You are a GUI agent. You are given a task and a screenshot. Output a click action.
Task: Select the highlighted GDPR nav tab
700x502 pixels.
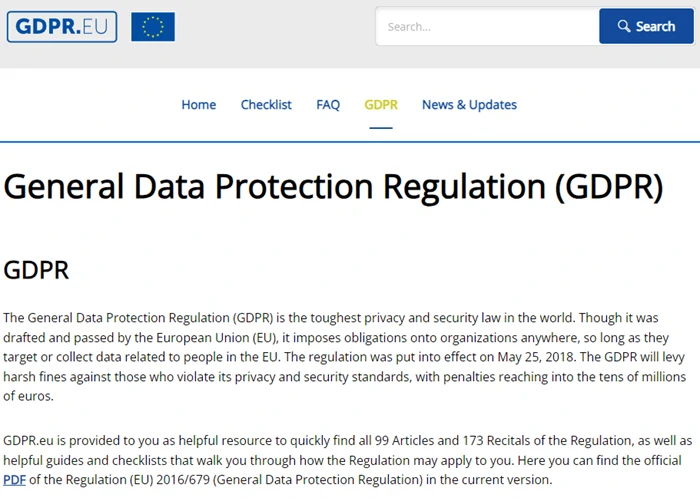pyautogui.click(x=381, y=104)
